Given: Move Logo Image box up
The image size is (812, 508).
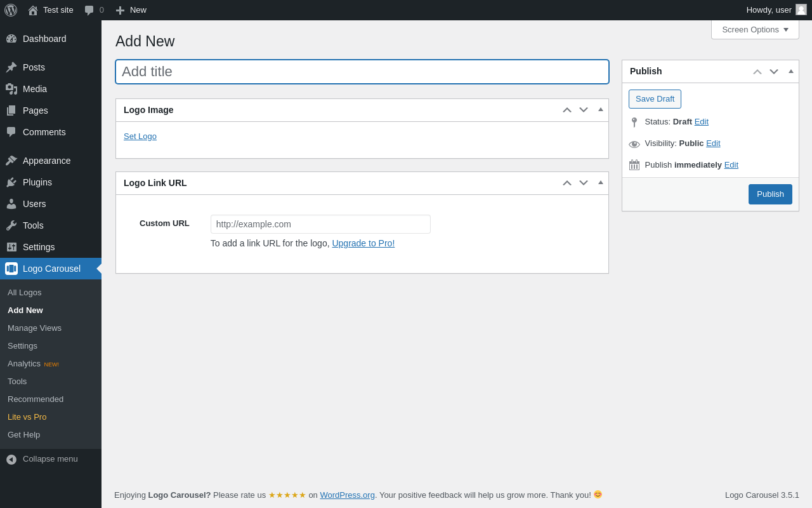Looking at the screenshot, I should (567, 110).
